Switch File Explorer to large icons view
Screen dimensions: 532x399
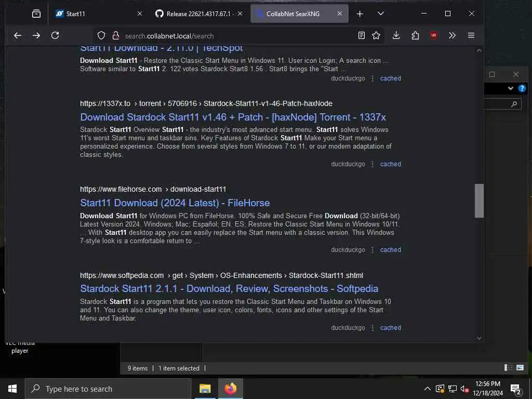coord(520,368)
